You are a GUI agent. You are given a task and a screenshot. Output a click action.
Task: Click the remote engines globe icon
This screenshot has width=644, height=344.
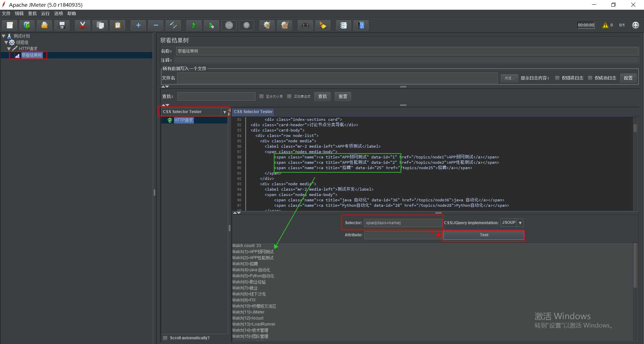pos(635,25)
